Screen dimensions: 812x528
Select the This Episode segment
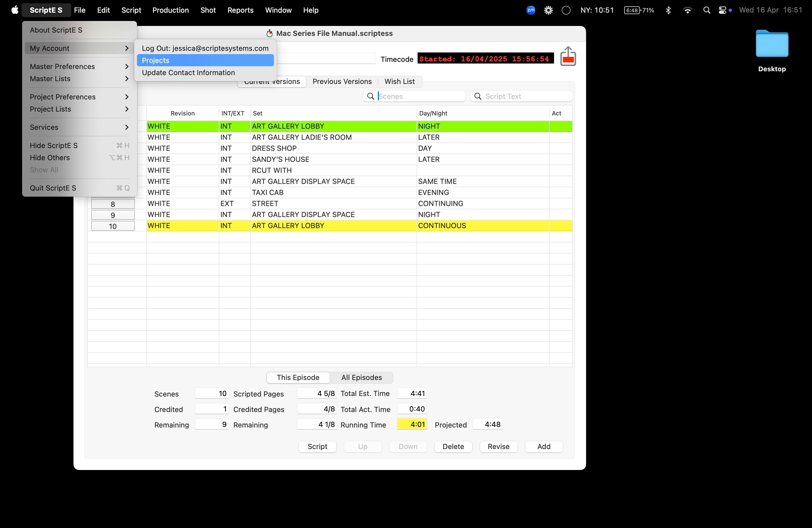click(x=298, y=377)
